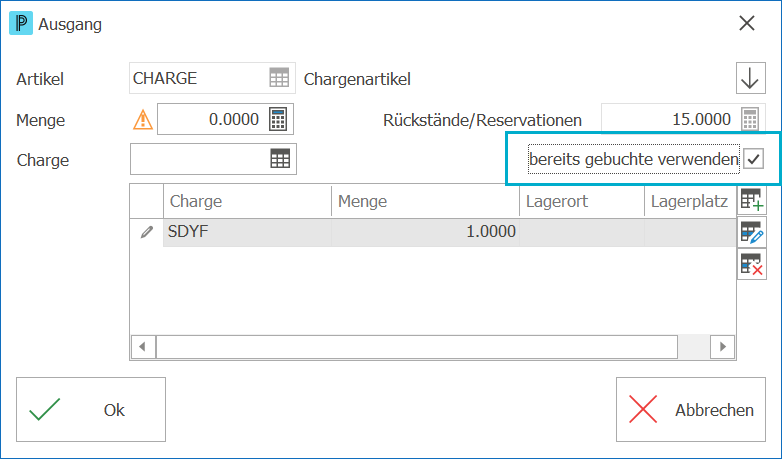Toggle the 'bereits gebuchte verwenden' checkbox
Screen dimensions: 782x459
pos(753,159)
